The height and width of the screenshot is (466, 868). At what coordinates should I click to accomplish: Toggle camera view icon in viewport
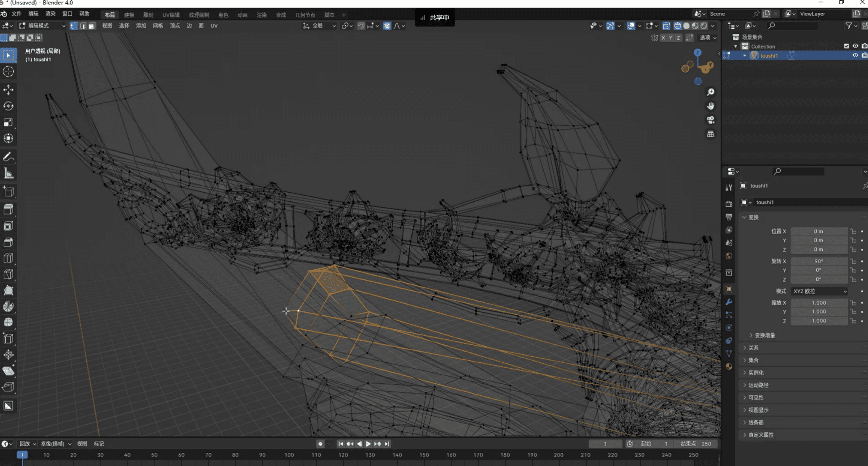(x=711, y=120)
